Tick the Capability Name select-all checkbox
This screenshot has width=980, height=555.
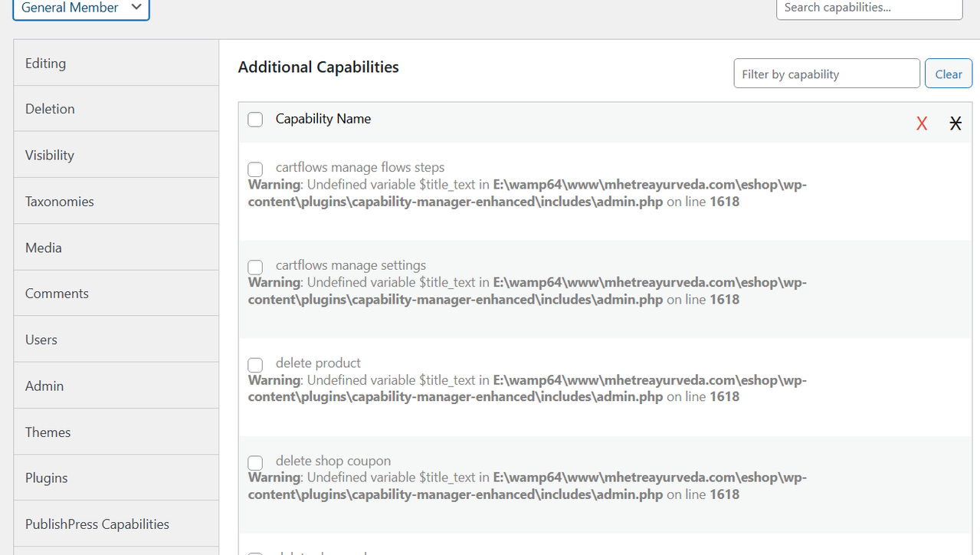pos(255,120)
